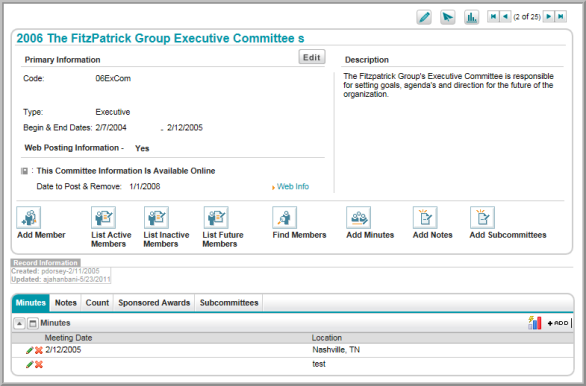Delete the 2/12/2005 meeting with red X
The height and width of the screenshot is (386, 586).
coord(39,351)
